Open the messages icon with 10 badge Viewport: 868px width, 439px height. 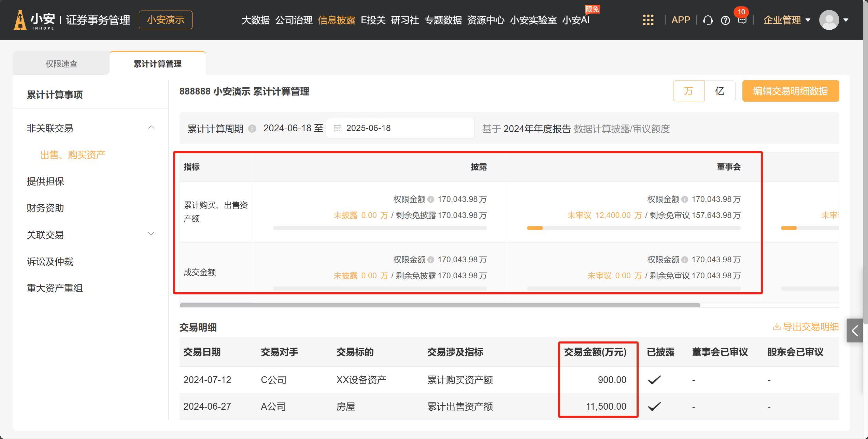coord(742,20)
